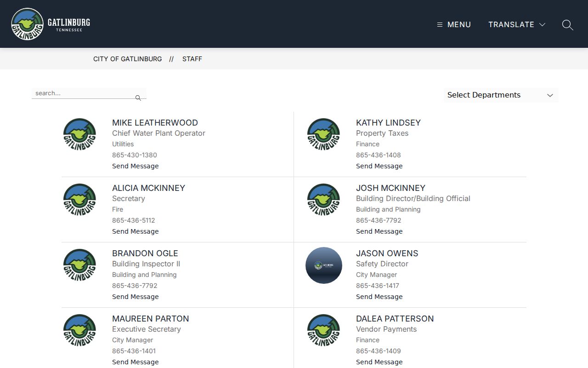588x368 pixels.
Task: Click phone number 865-436-1408
Action: (x=379, y=155)
